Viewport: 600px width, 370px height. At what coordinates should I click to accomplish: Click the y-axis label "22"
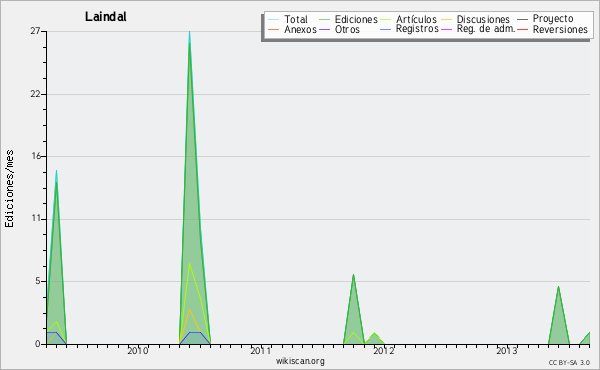35,94
